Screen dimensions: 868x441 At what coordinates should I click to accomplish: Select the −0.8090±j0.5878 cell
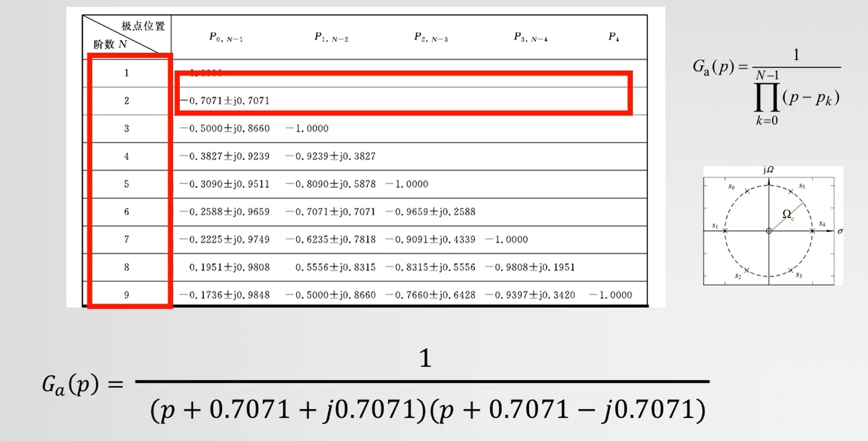click(x=331, y=184)
